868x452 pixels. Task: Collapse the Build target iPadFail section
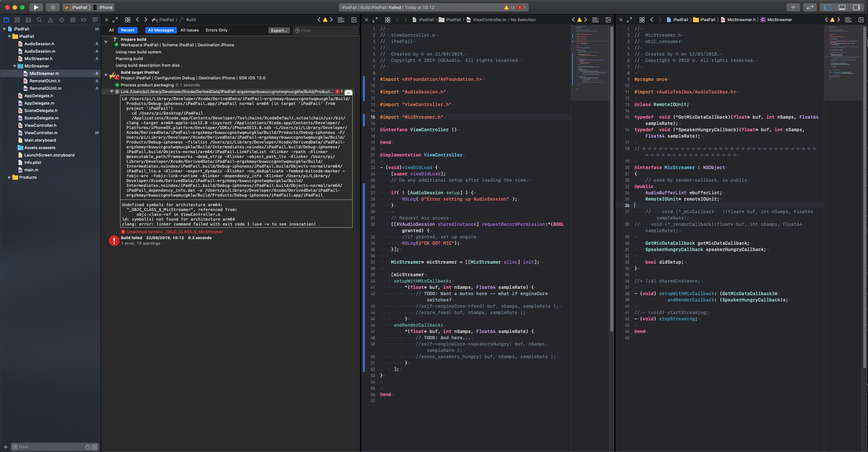106,75
